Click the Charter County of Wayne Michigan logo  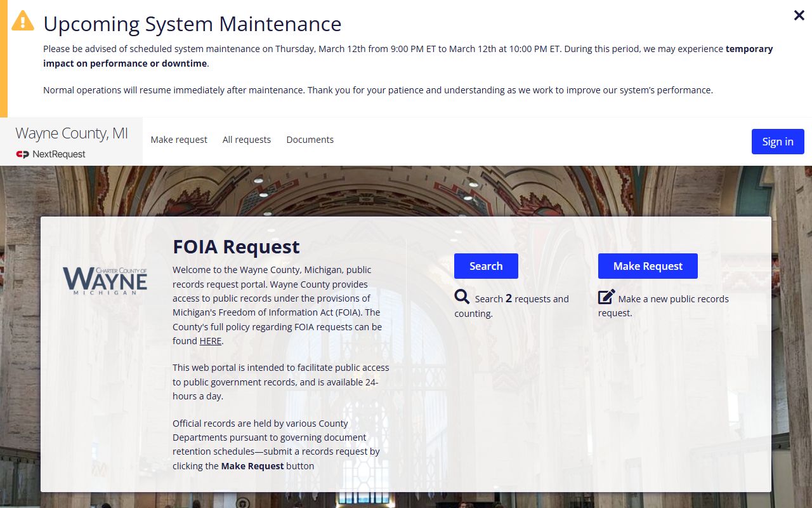[105, 281]
